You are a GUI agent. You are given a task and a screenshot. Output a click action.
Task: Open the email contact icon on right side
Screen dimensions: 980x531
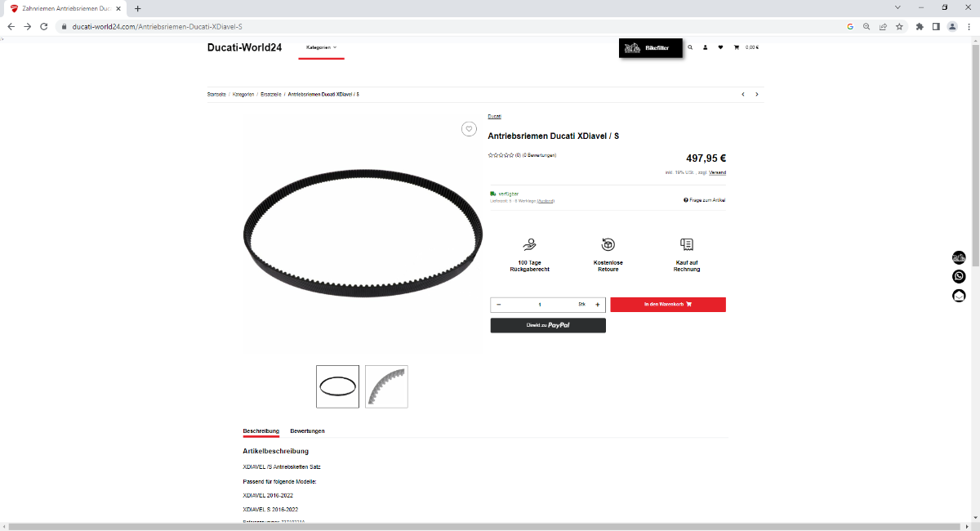pyautogui.click(x=959, y=296)
